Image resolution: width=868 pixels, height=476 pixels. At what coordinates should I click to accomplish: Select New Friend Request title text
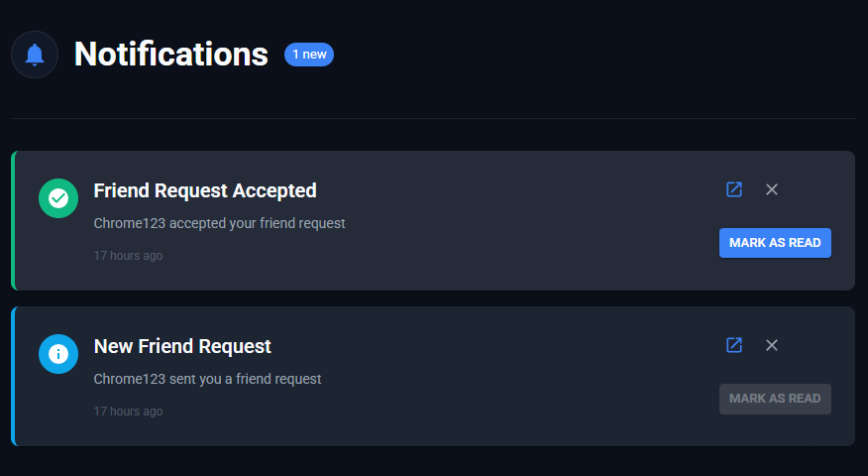click(x=182, y=346)
